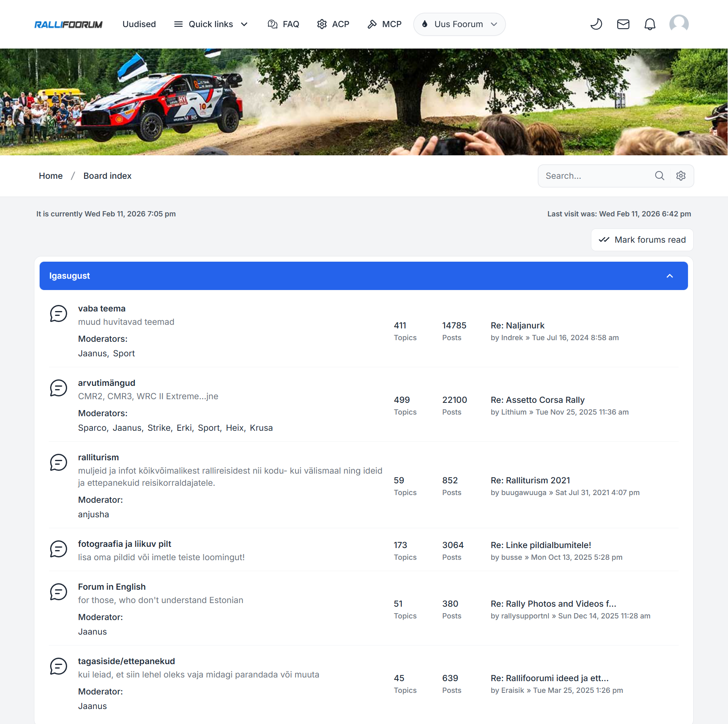Collapse the Igasugust category
The image size is (728, 724).
point(670,276)
